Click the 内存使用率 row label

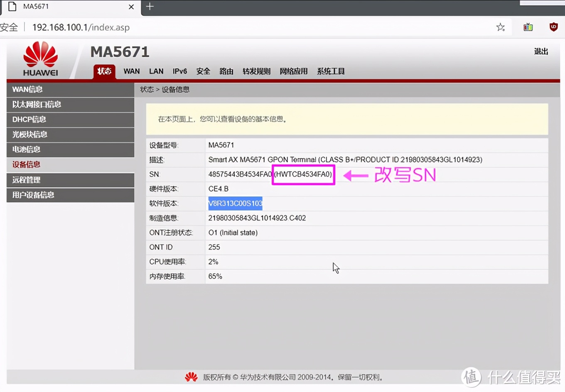(x=167, y=277)
